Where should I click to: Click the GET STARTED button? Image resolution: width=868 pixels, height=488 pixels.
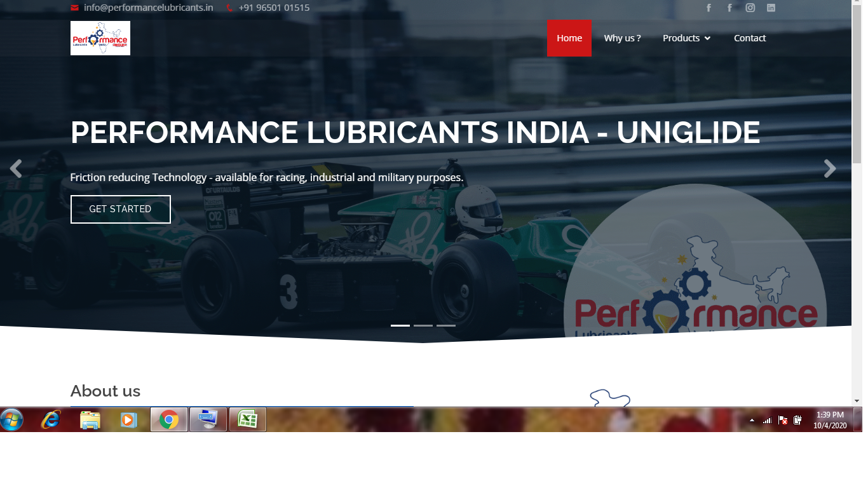pos(121,209)
